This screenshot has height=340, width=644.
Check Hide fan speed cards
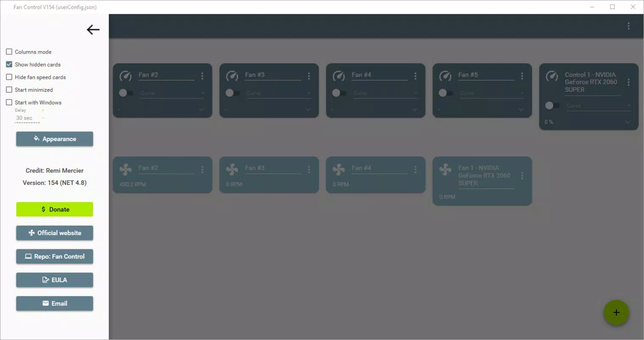(x=9, y=77)
